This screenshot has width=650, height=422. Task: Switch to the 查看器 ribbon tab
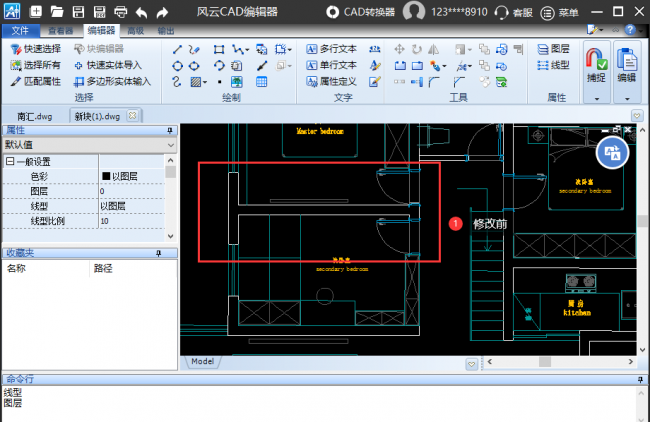coord(61,31)
